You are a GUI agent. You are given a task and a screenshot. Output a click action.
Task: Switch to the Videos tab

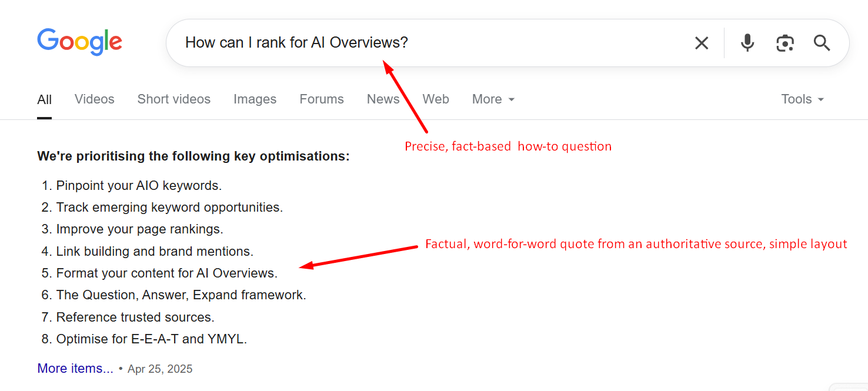tap(94, 99)
